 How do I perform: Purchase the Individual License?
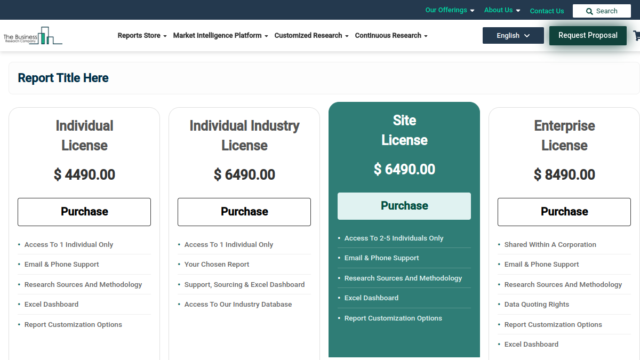tap(84, 212)
